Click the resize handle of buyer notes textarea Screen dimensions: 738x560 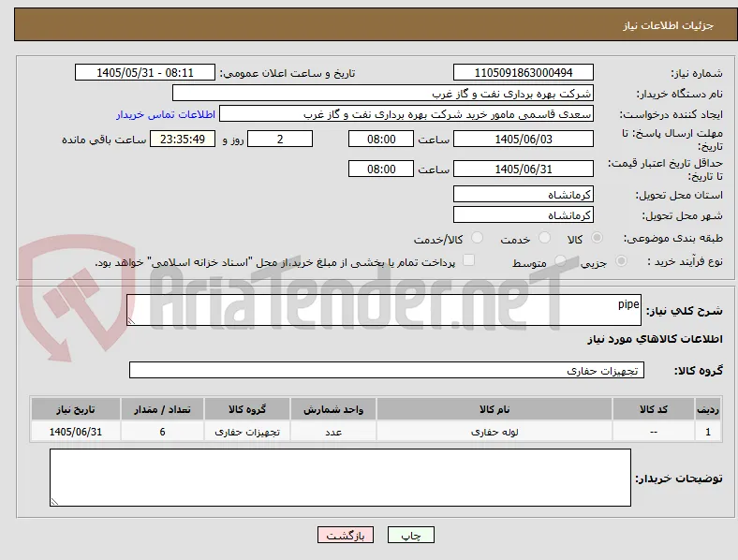coord(54,502)
